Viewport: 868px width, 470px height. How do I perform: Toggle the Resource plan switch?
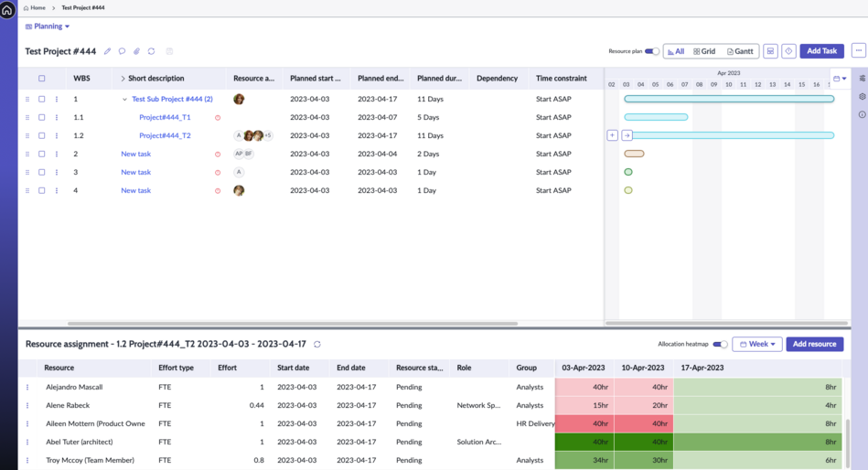point(652,51)
